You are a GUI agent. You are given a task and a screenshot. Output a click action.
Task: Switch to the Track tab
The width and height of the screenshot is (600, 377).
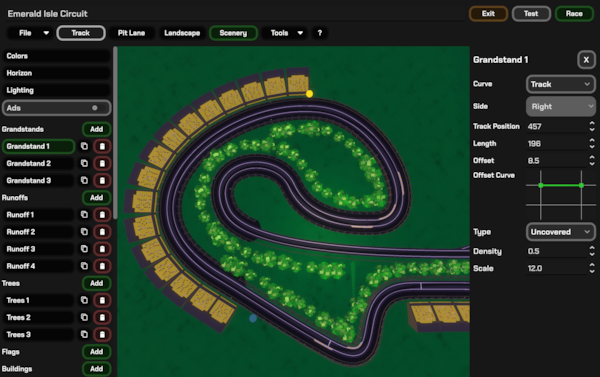(81, 33)
